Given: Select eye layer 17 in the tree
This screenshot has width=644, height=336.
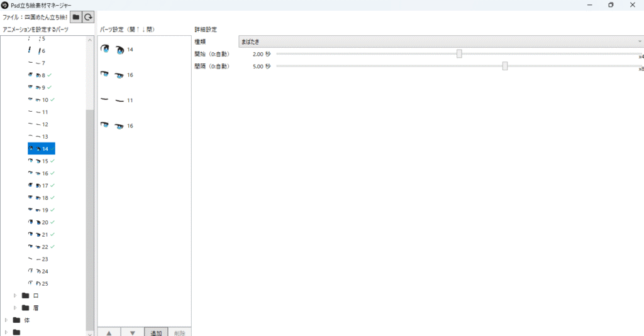Looking at the screenshot, I should (40, 185).
